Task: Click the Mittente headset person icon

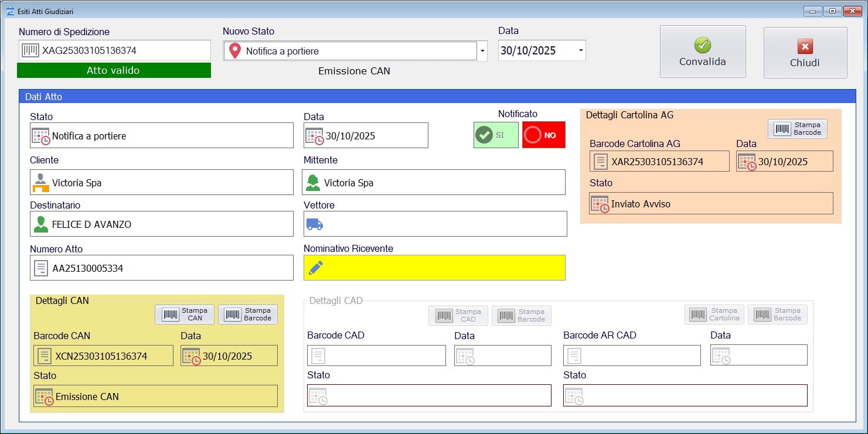Action: click(x=314, y=183)
